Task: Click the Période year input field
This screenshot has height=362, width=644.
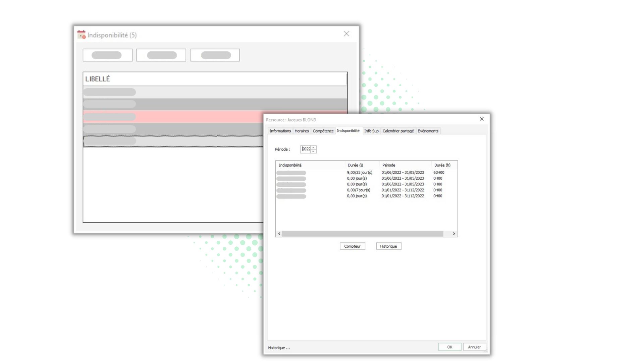Action: 306,149
